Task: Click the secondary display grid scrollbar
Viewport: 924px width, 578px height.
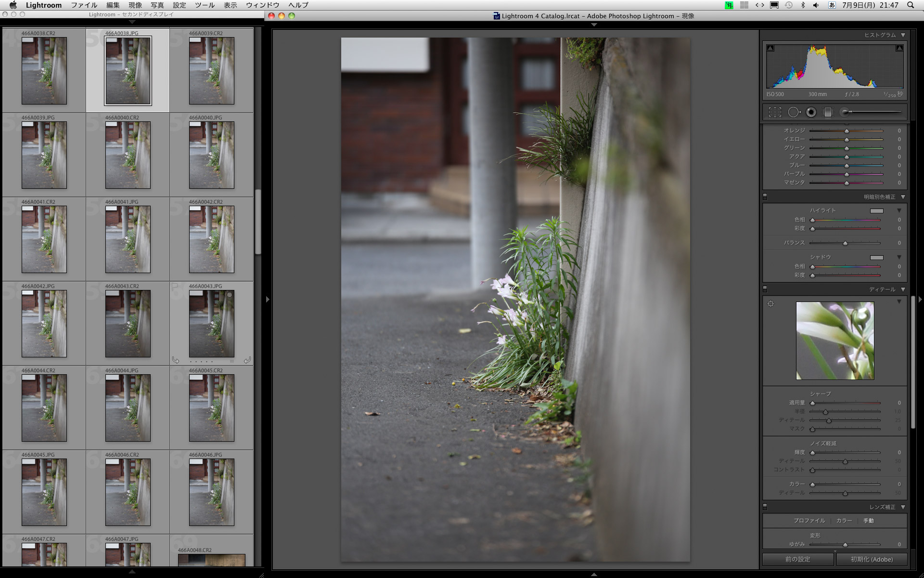Action: (258, 222)
